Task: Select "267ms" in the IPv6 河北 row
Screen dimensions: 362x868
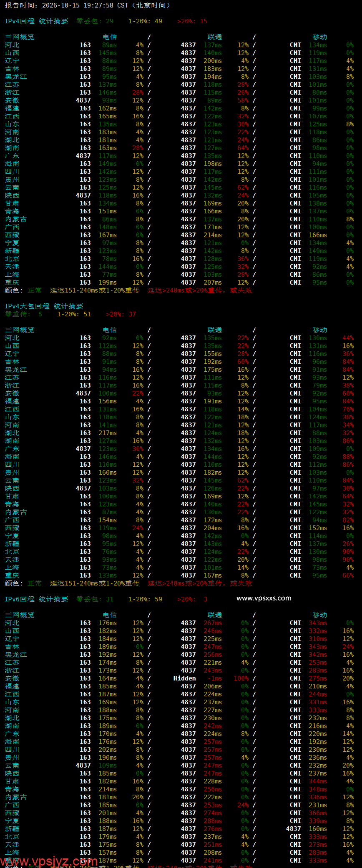Action: 213,623
